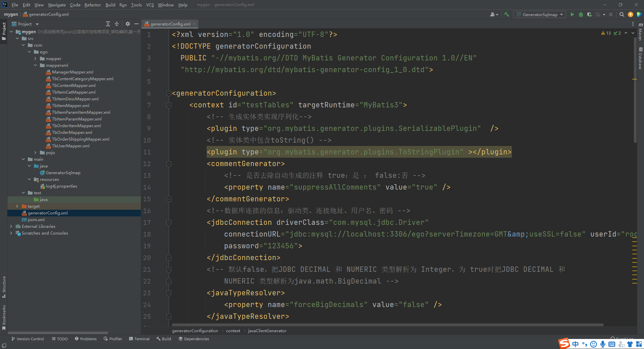This screenshot has width=644, height=349.
Task: Select pom.xml in project tree
Action: point(36,220)
